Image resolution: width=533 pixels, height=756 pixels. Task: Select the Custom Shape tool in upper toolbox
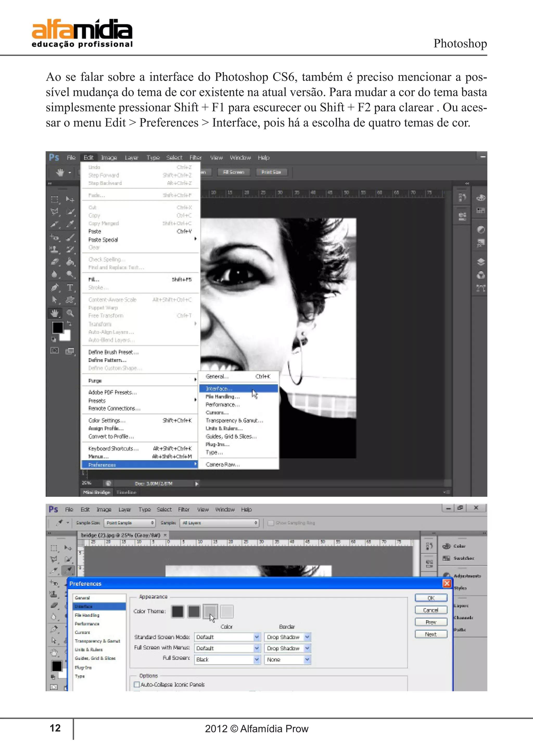coord(70,300)
